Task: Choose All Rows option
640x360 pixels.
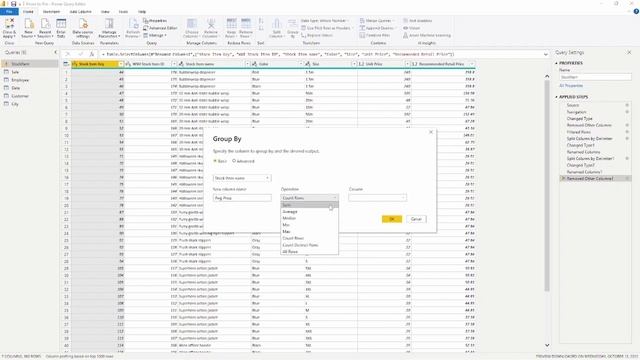Action: click(x=309, y=251)
